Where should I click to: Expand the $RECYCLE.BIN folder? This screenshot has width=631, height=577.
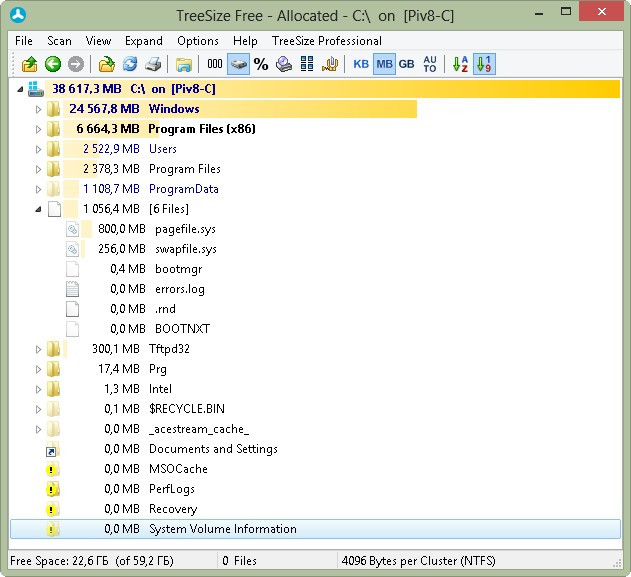38,409
